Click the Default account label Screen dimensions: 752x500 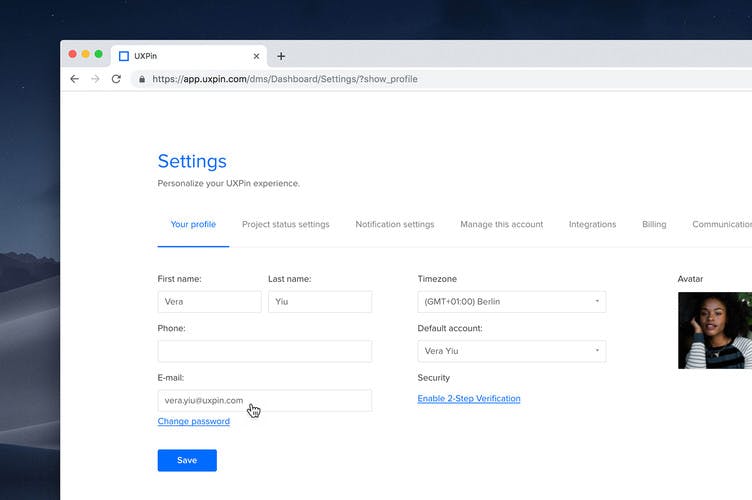[450, 328]
